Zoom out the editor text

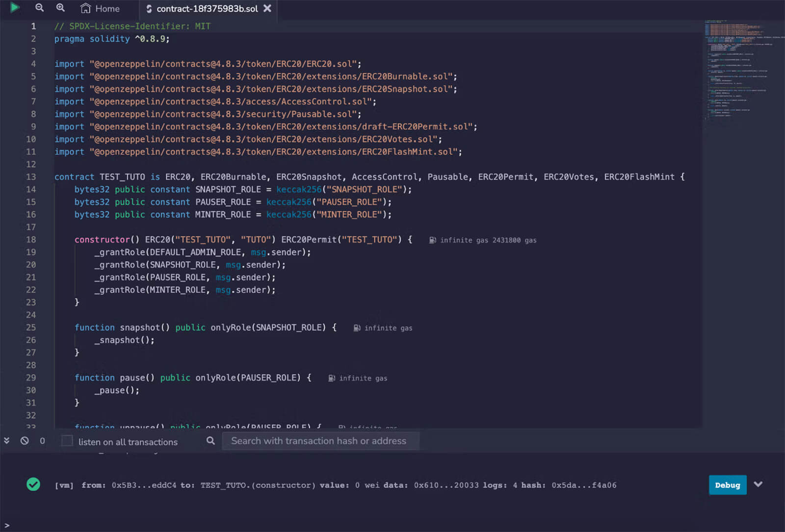click(39, 8)
